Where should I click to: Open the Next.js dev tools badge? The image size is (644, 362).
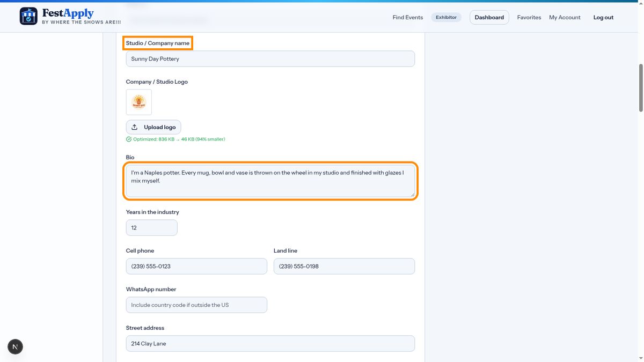(x=15, y=347)
